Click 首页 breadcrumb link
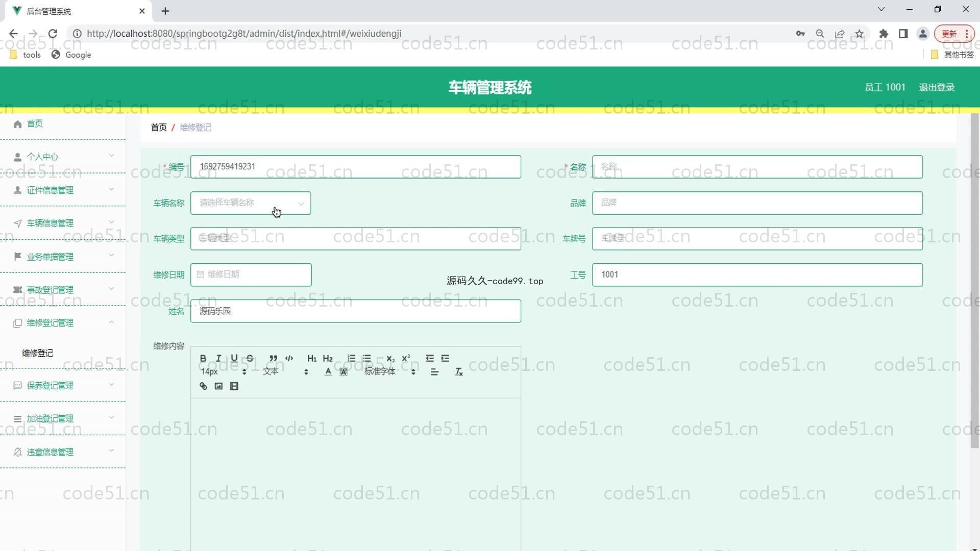 (x=159, y=128)
